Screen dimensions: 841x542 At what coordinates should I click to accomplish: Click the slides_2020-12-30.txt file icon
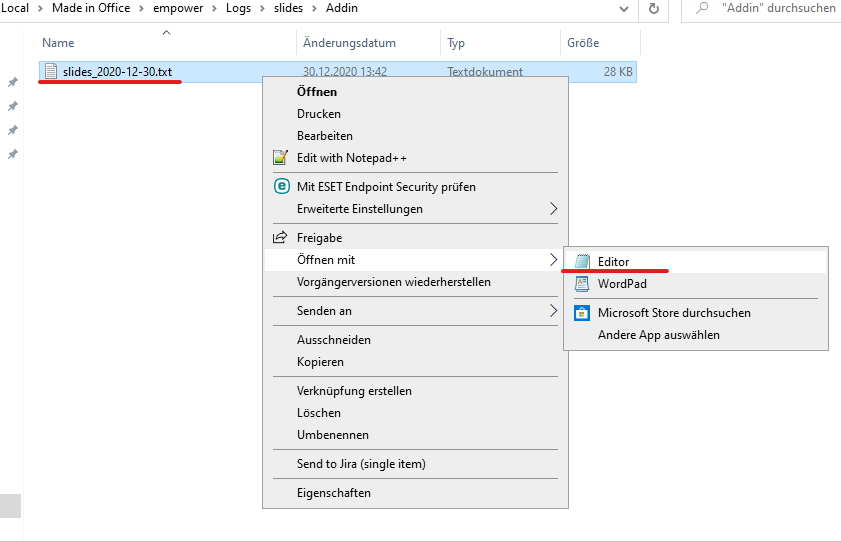[50, 71]
